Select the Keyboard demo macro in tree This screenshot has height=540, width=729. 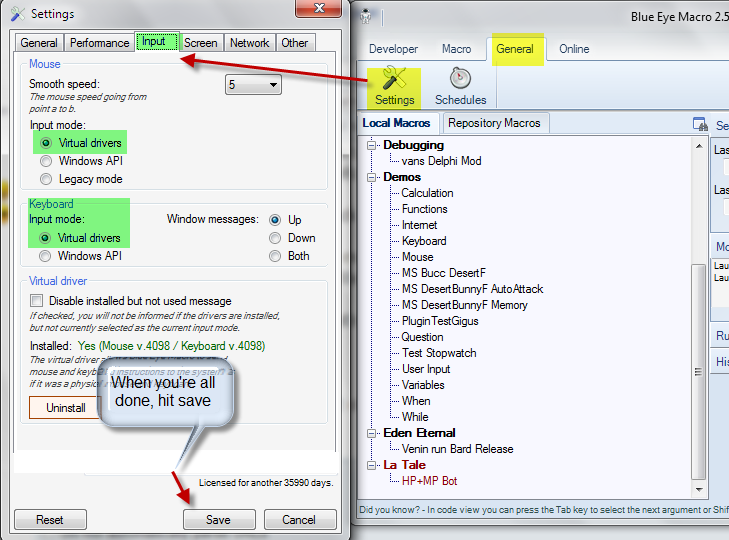click(x=424, y=241)
